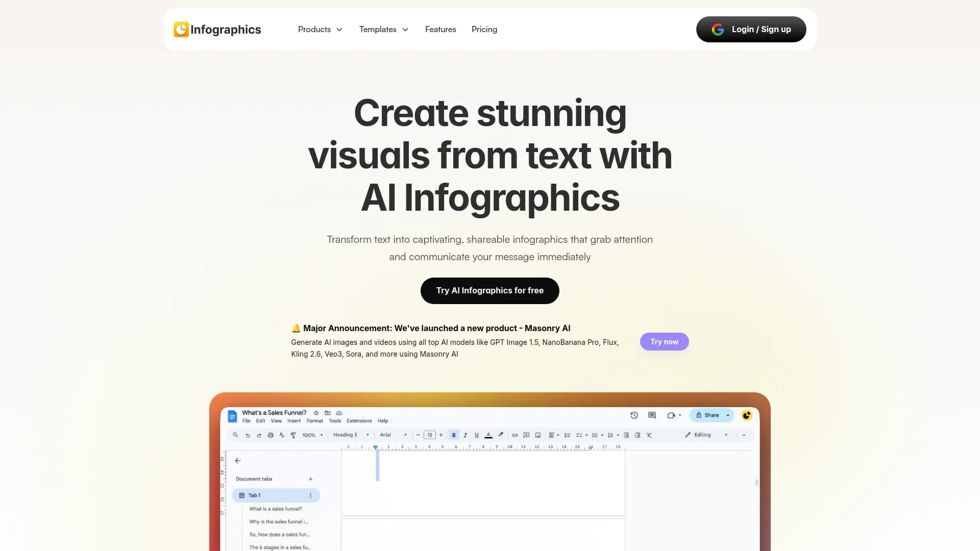Open the text color picker
Screen dimensions: 980x551
coord(488,435)
